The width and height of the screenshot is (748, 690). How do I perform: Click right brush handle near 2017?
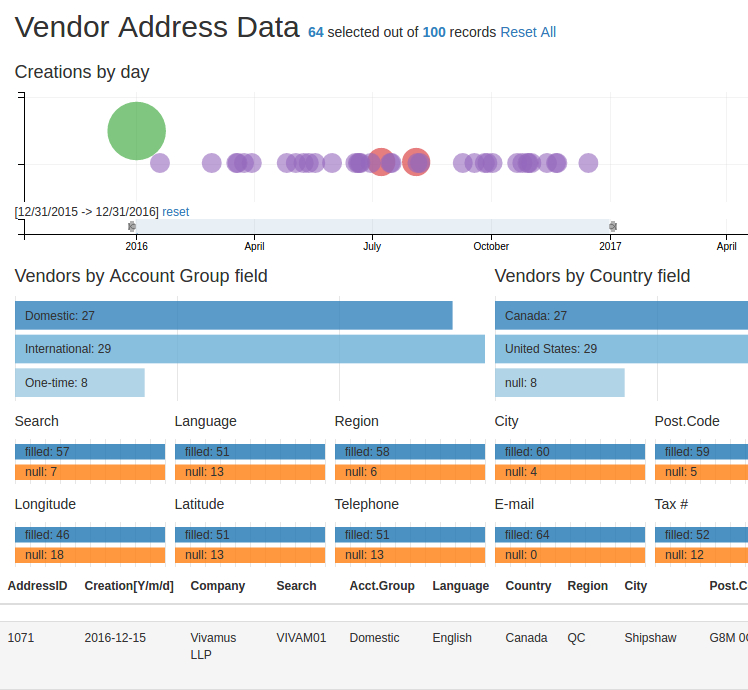pos(613,227)
